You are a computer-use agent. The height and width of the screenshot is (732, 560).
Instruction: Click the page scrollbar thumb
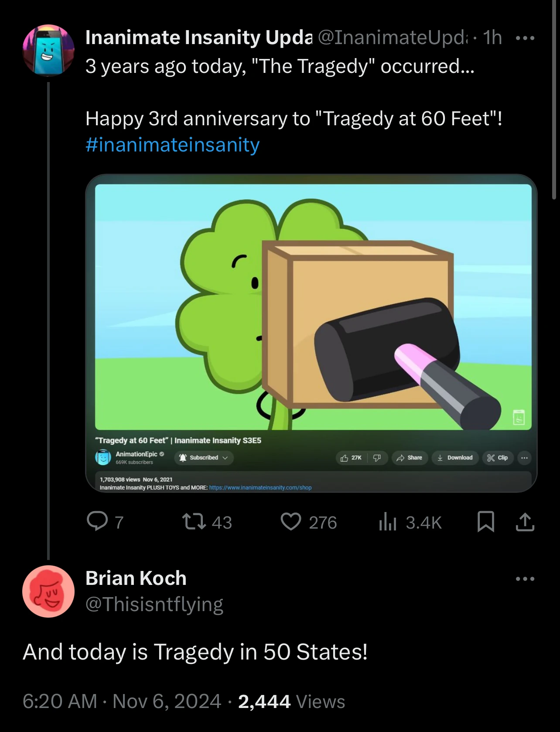point(554,100)
